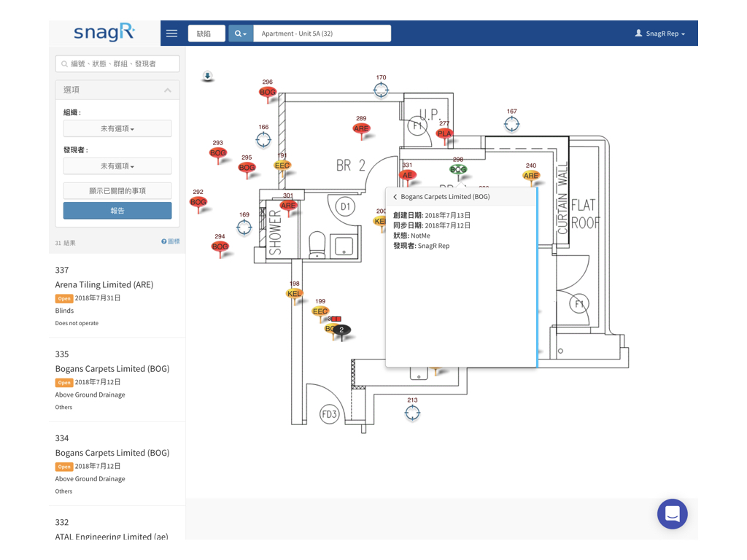Select defect pin 294 BOG
This screenshot has width=747, height=560.
(220, 246)
